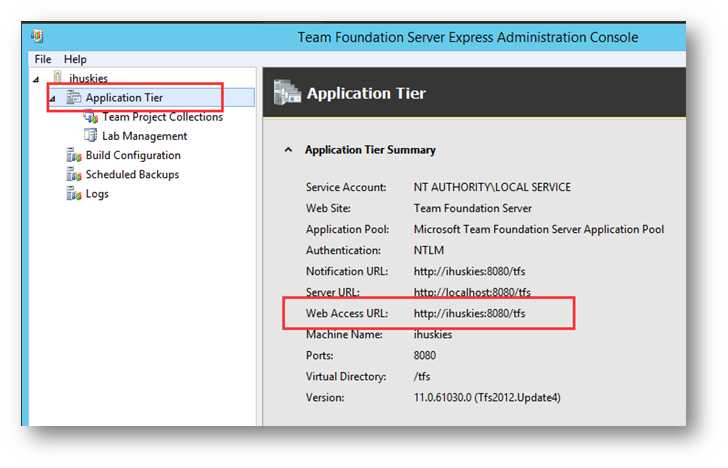
Task: Select Build Configuration node
Action: [x=133, y=155]
